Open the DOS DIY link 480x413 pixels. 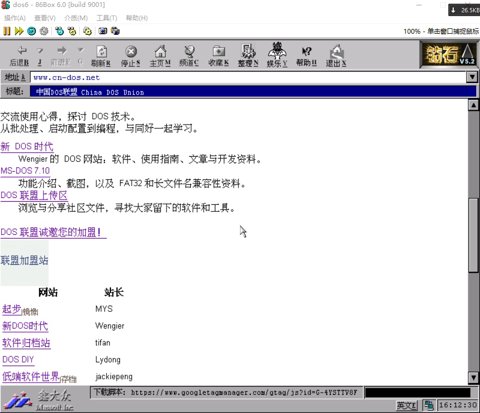18,360
